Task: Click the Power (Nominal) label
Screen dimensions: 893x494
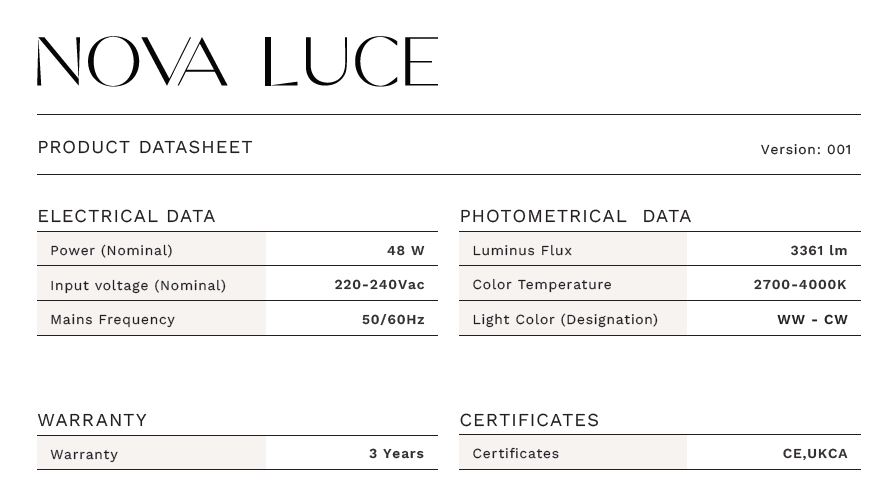Action: tap(111, 250)
